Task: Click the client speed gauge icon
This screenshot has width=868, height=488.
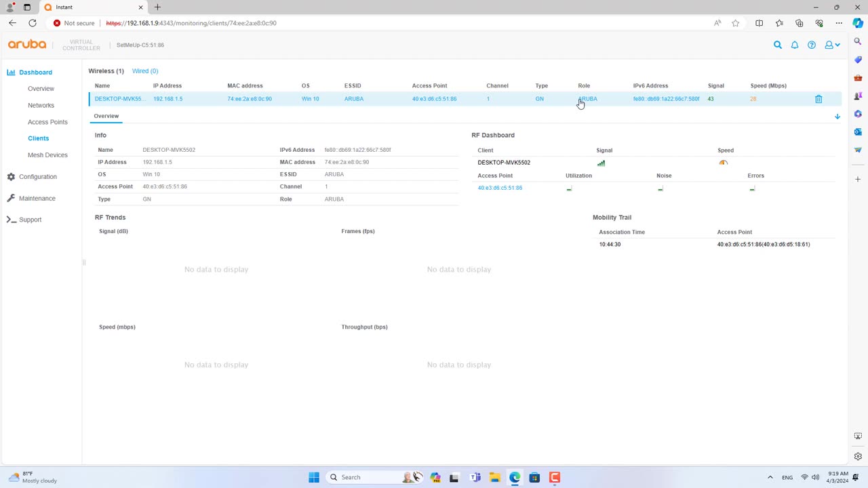Action: pyautogui.click(x=724, y=163)
